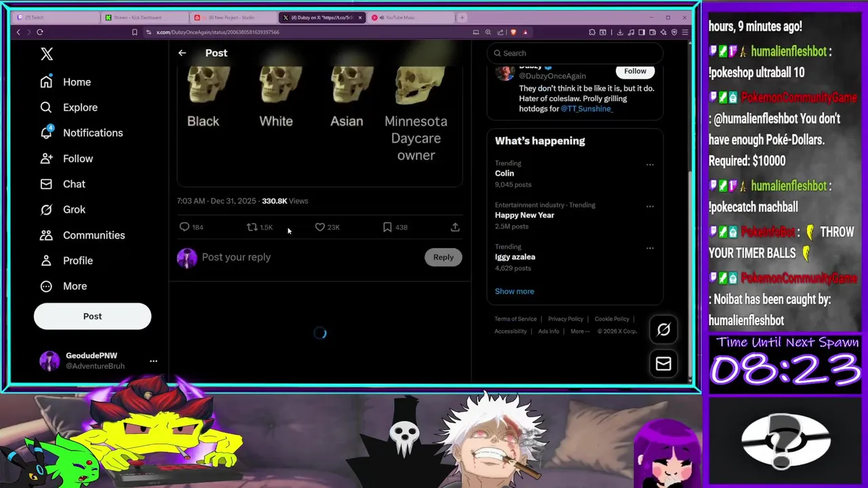Click DubzyOnceAgain's avatar in the right panel
The width and height of the screenshot is (868, 488).
click(x=505, y=72)
